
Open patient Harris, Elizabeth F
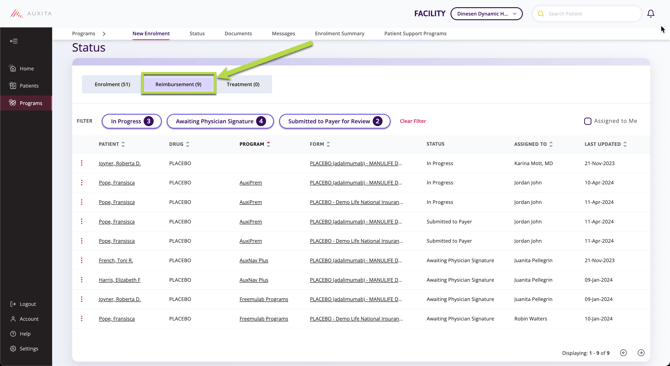point(120,280)
